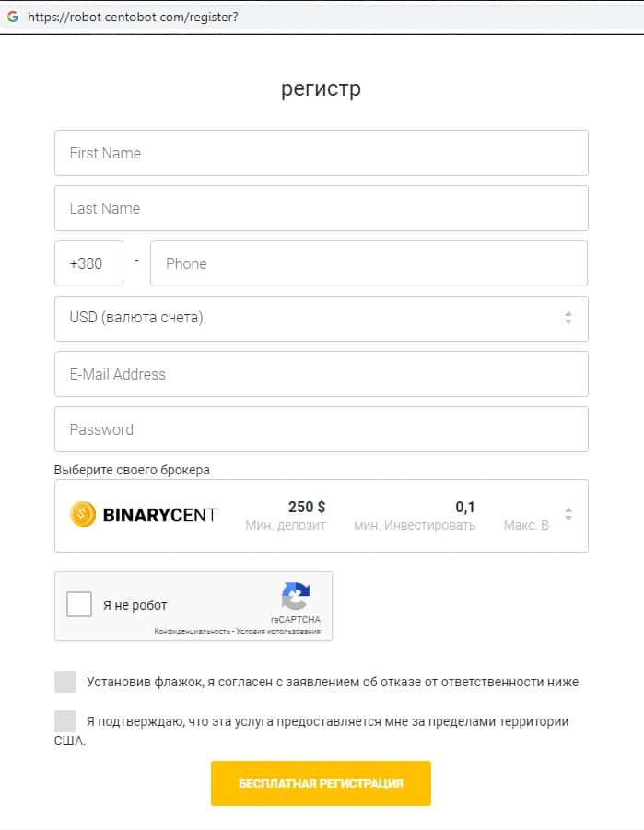644x830 pixels.
Task: Tick the disclaimer agreement checkbox
Action: pyautogui.click(x=65, y=682)
